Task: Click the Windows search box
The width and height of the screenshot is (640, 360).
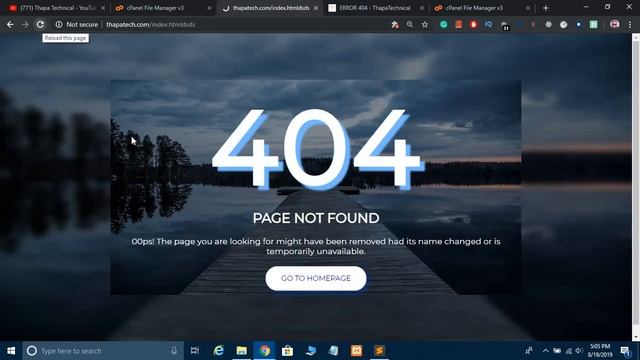Action: coord(103,351)
